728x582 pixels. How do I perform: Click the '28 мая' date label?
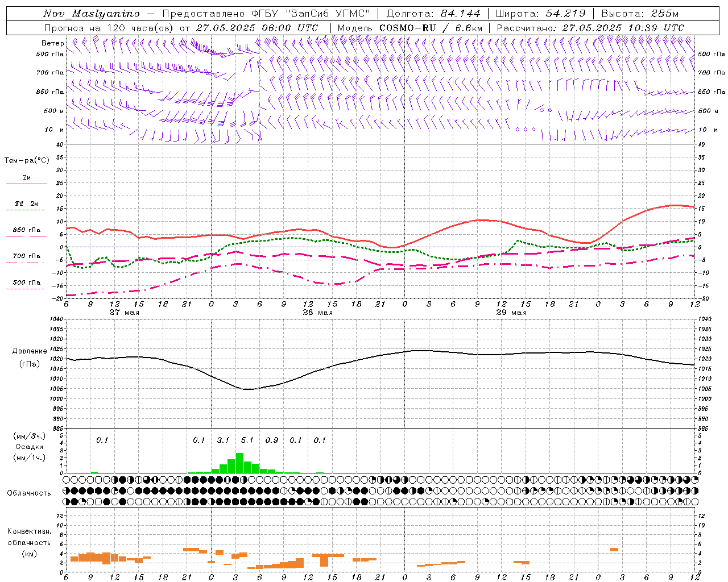[x=317, y=313]
